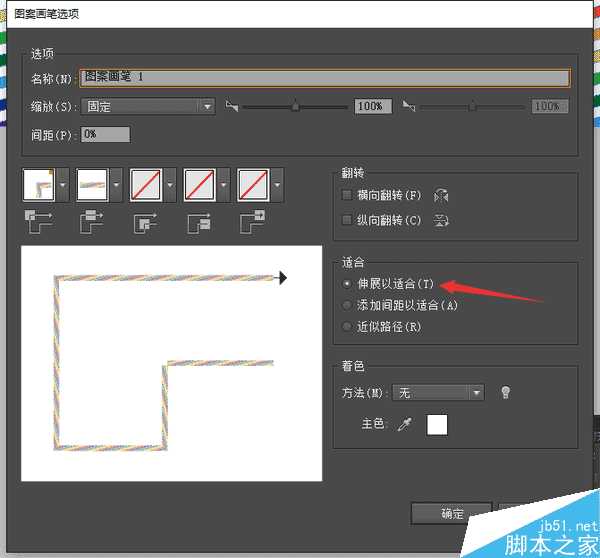The image size is (600, 558).
Task: Choose the 伸展以适合 radio option
Action: pos(347,284)
